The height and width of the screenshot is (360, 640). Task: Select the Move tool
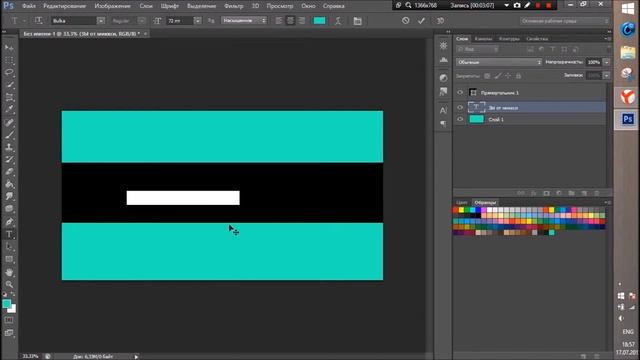pos(9,48)
